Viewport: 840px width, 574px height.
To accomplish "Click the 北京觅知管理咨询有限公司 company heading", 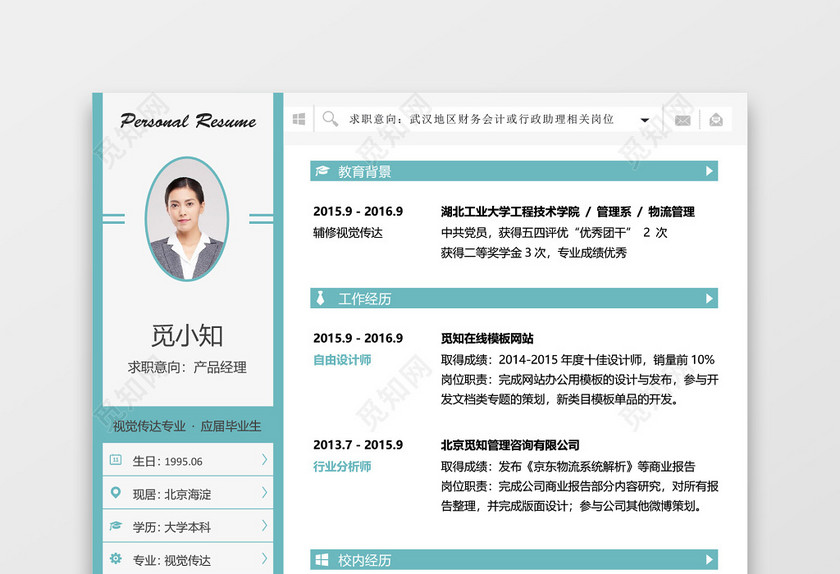I will 510,445.
